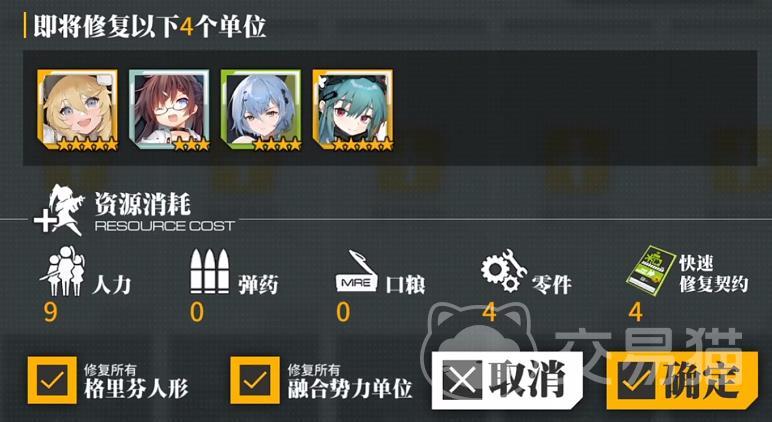Click the Resource Cost repair doll icon
Screen dimensions: 772x422
pyautogui.click(x=59, y=210)
